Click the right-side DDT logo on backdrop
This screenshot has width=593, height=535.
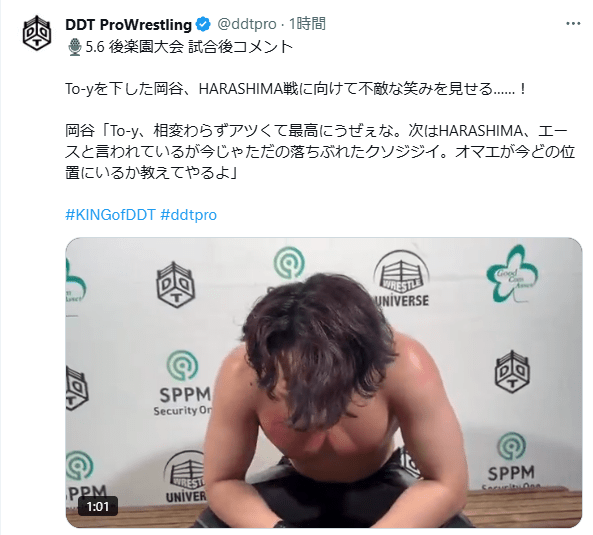pyautogui.click(x=512, y=371)
